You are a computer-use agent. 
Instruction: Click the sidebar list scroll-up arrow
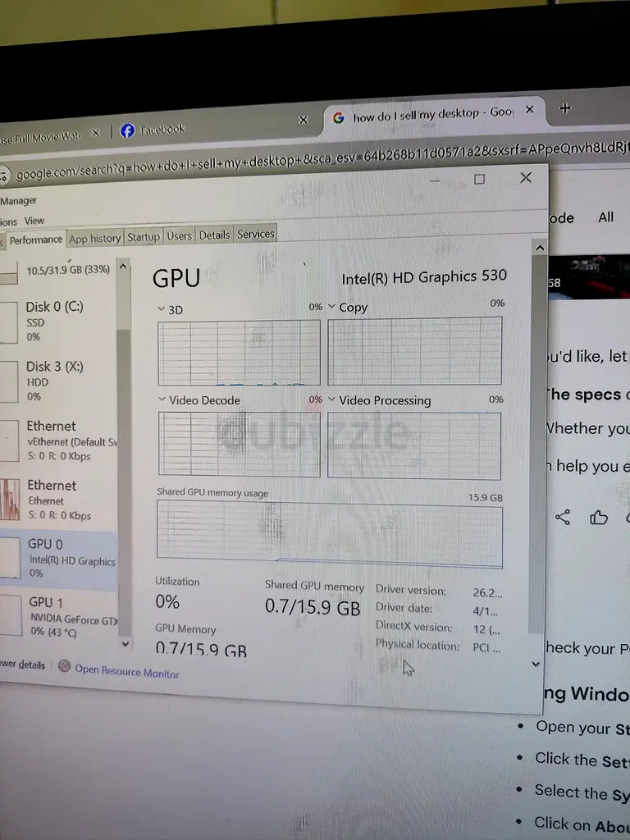tap(123, 267)
